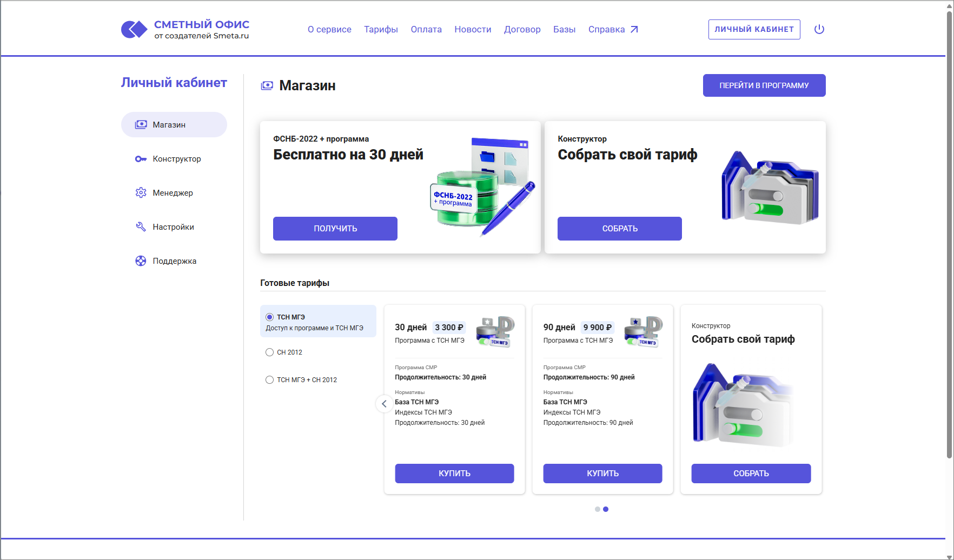The image size is (954, 560).
Task: Select the ТСН МГЭ radio option
Action: (x=269, y=317)
